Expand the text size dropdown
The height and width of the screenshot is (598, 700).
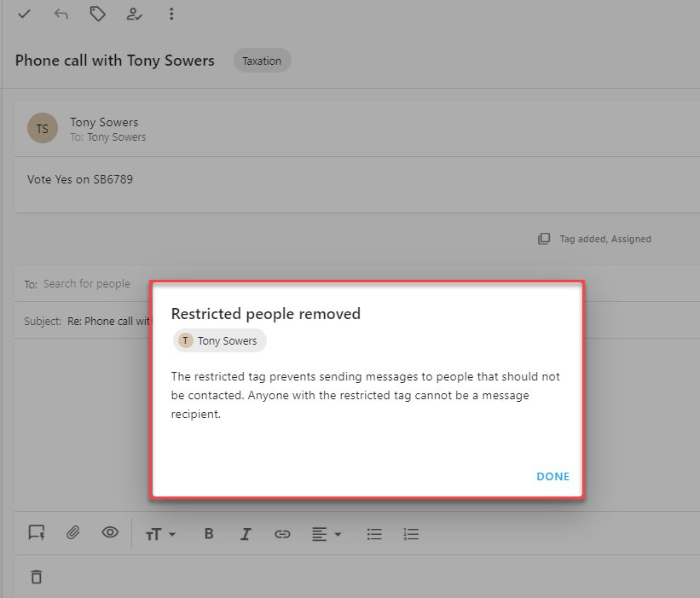click(160, 534)
